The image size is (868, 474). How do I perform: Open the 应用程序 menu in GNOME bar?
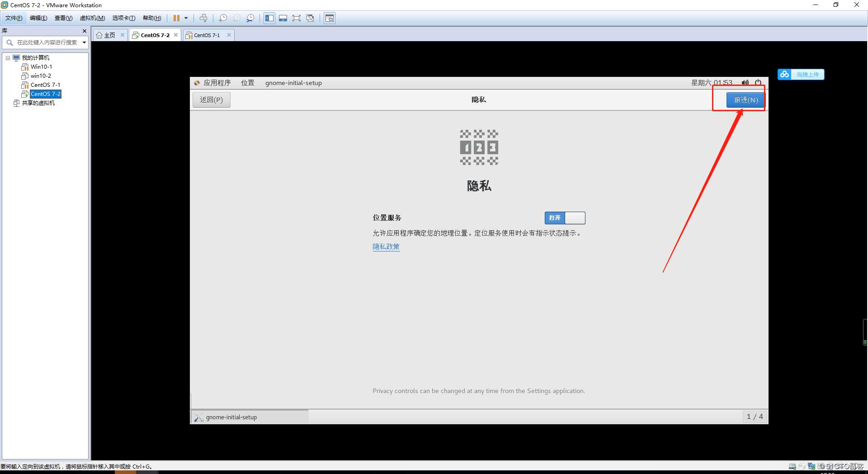(x=212, y=83)
